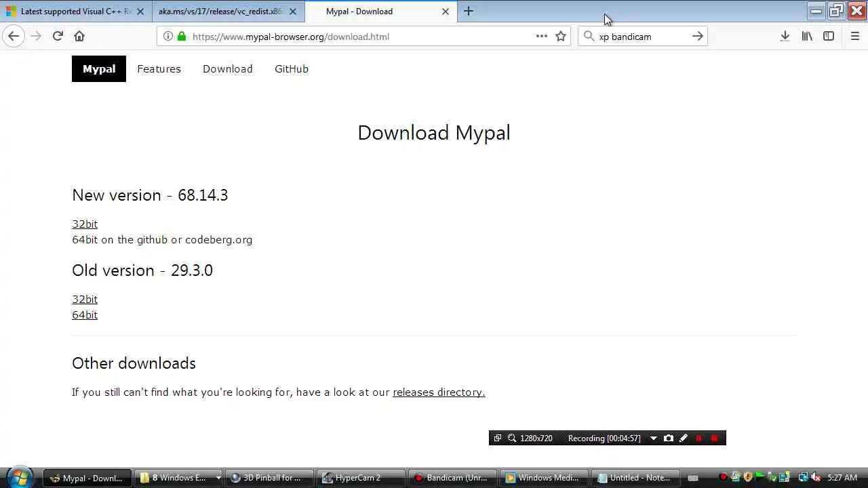
Task: Click the red record tray icon
Action: (723, 477)
